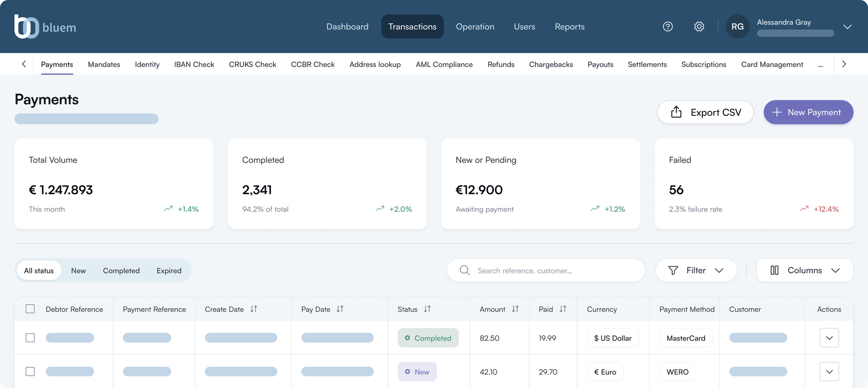Sort the Amount column

(515, 309)
